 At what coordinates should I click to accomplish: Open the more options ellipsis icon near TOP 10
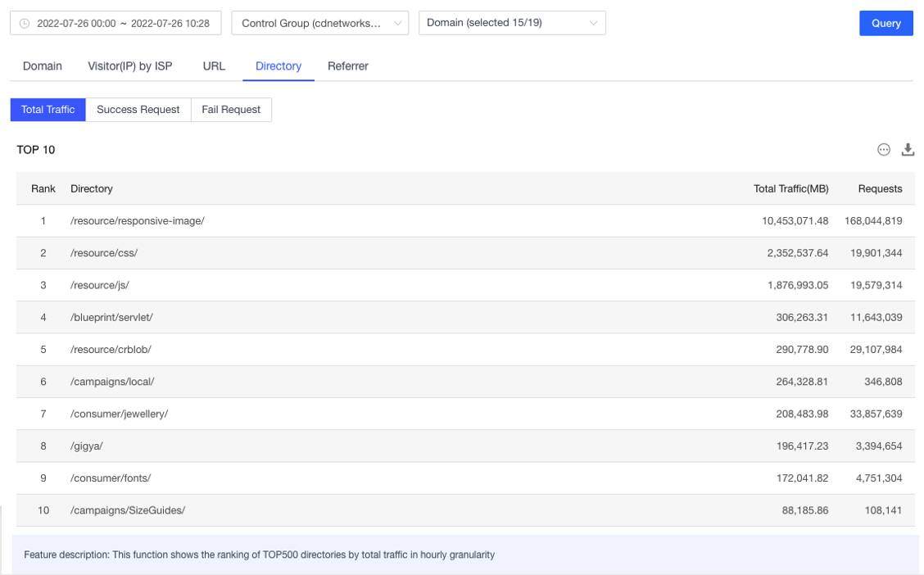tap(884, 150)
